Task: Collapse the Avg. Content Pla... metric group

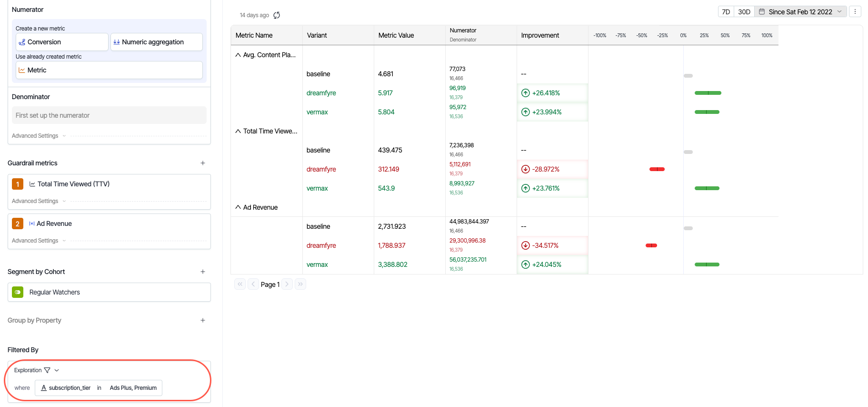Action: tap(238, 55)
